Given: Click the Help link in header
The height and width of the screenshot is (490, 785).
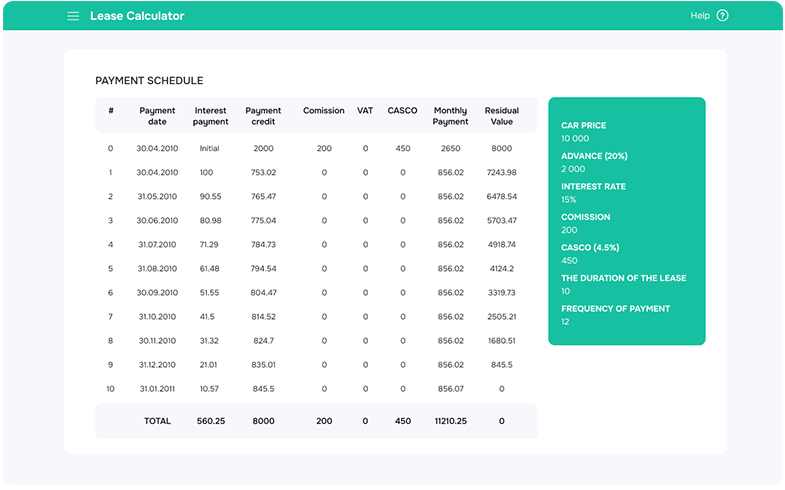Looking at the screenshot, I should tap(700, 16).
